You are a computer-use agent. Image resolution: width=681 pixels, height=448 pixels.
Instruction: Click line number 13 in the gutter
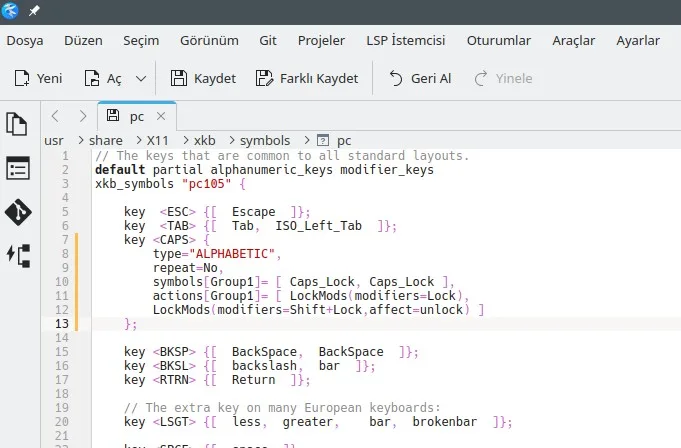click(x=62, y=324)
